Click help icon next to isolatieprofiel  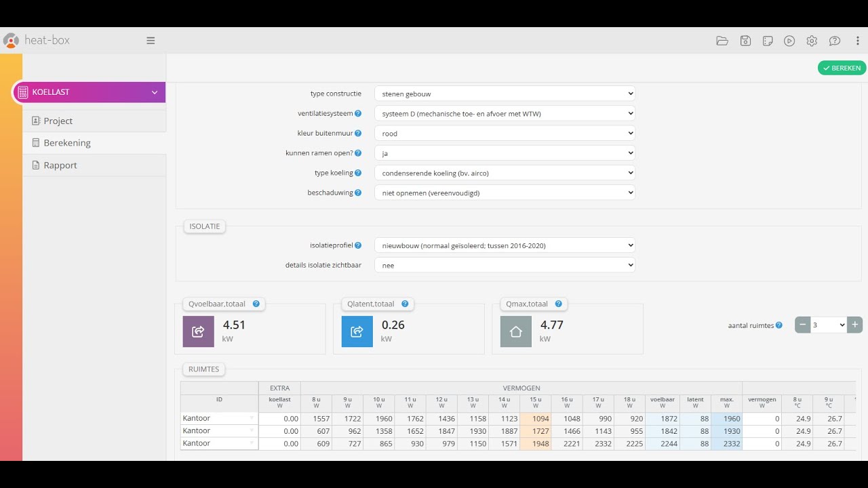click(358, 245)
